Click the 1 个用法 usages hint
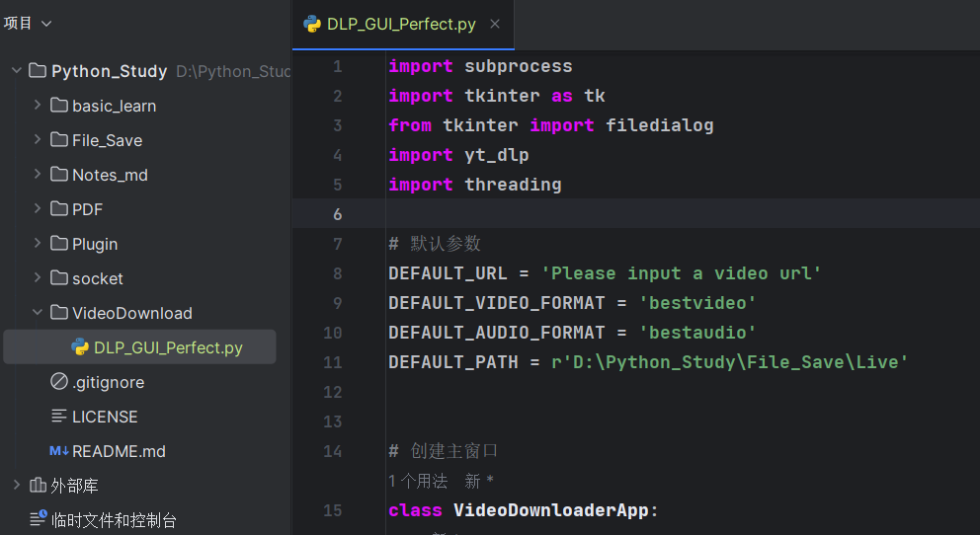Viewport: 980px width, 535px height. click(x=418, y=481)
